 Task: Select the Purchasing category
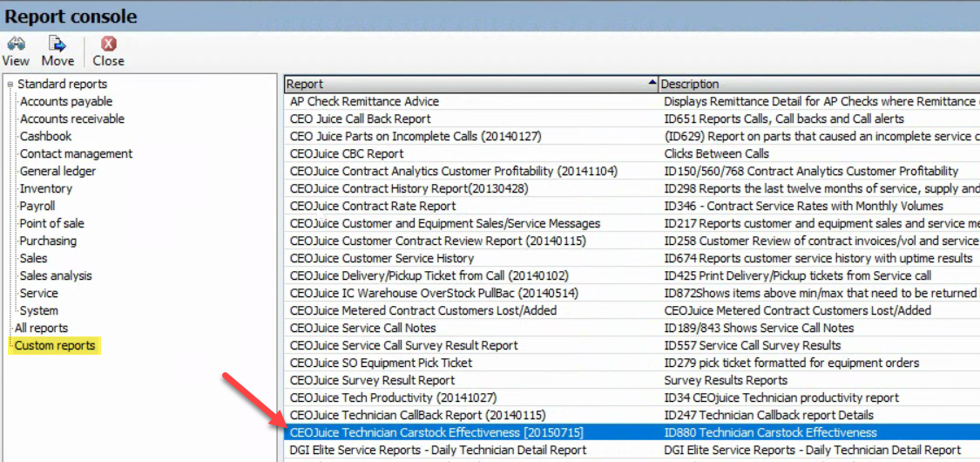48,241
